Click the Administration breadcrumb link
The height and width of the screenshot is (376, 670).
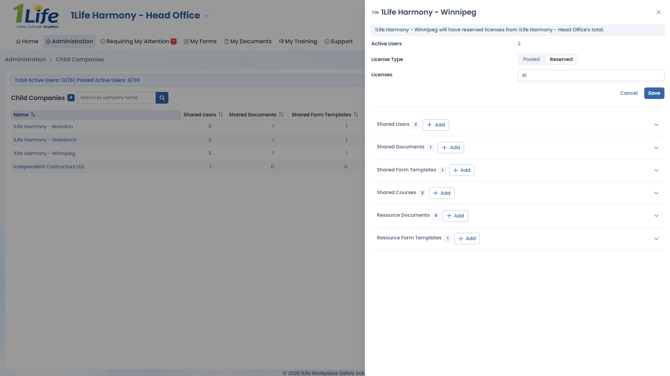click(25, 59)
